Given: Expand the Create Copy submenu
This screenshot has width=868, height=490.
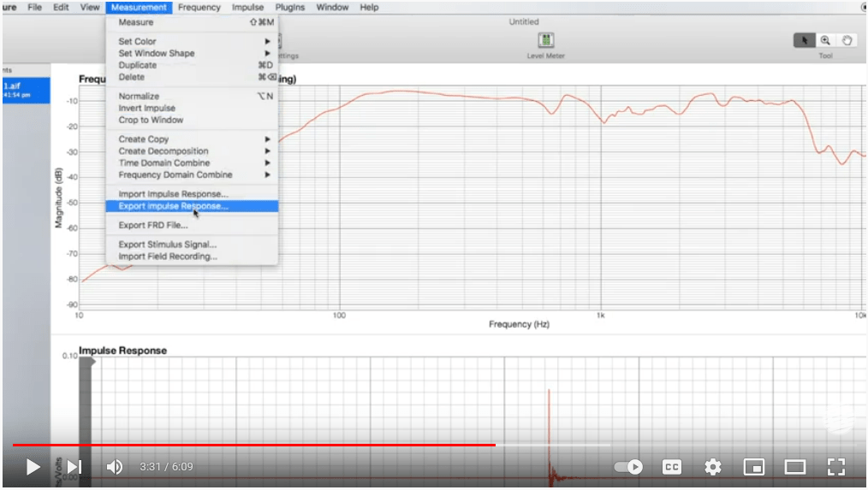Looking at the screenshot, I should [x=192, y=139].
